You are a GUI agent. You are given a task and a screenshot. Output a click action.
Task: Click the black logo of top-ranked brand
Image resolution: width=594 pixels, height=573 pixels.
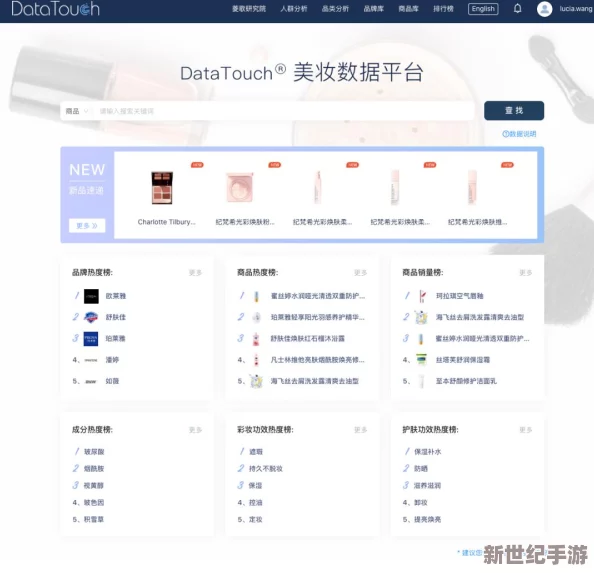[91, 296]
